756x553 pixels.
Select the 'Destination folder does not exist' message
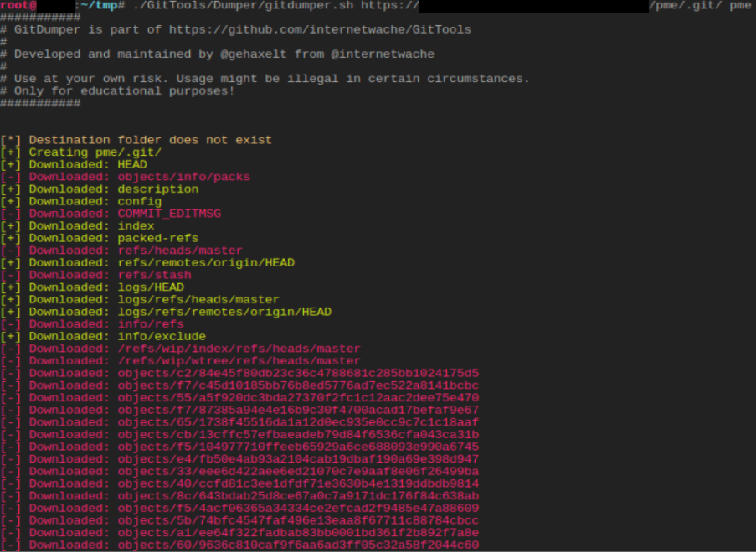(151, 140)
